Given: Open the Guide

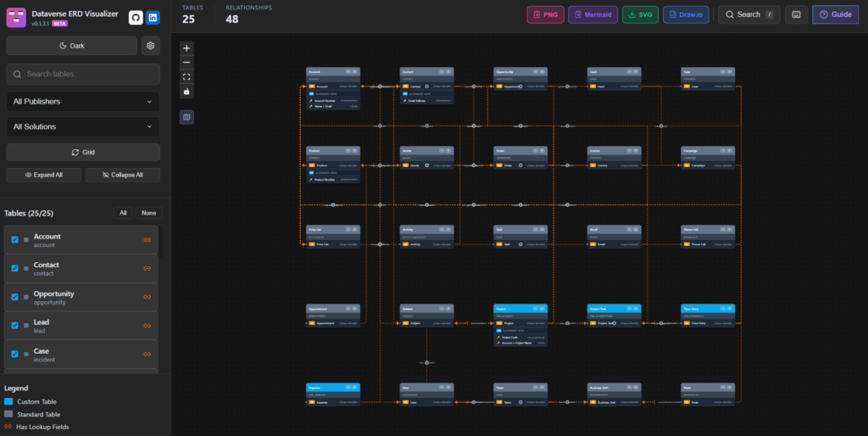Looking at the screenshot, I should pyautogui.click(x=835, y=14).
